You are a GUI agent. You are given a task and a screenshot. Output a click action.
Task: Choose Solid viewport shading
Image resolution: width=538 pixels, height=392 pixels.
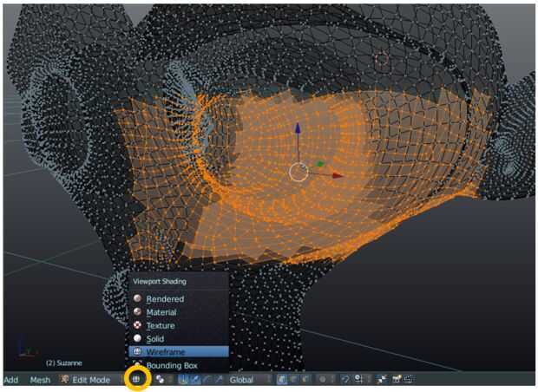pos(179,339)
